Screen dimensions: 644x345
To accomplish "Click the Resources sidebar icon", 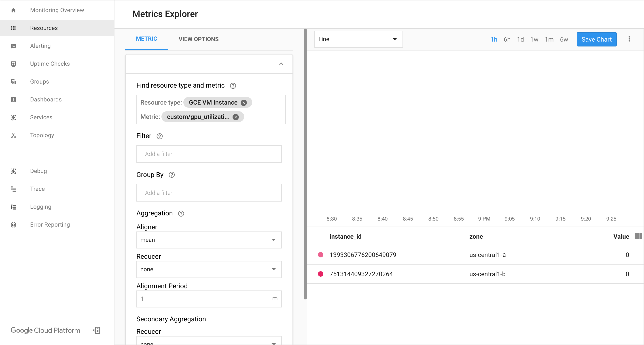I will point(13,28).
